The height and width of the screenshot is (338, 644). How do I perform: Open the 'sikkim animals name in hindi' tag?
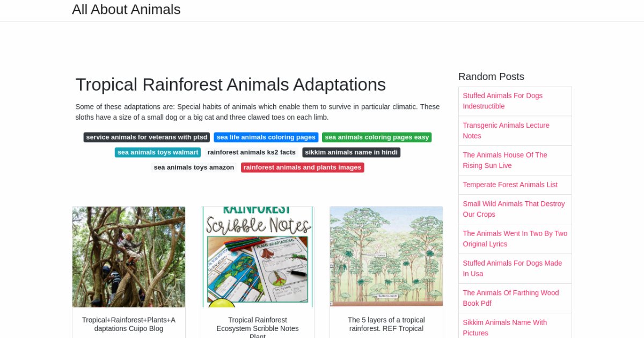pos(351,152)
